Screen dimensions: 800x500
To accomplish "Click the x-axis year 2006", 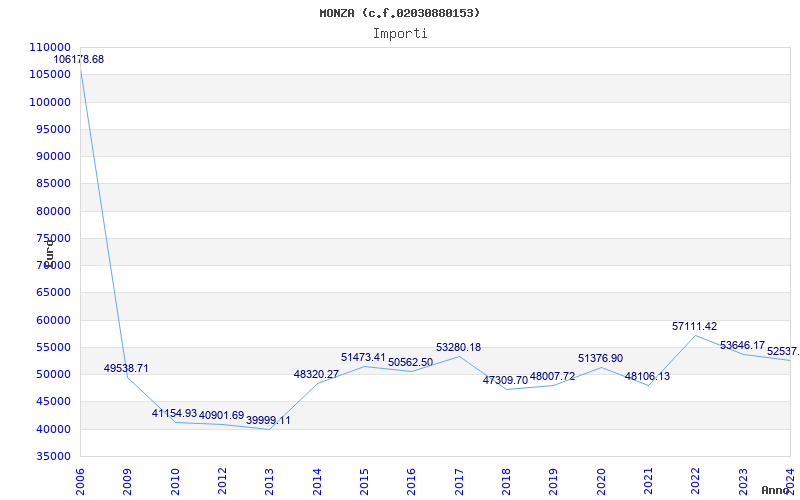I will pos(80,482).
